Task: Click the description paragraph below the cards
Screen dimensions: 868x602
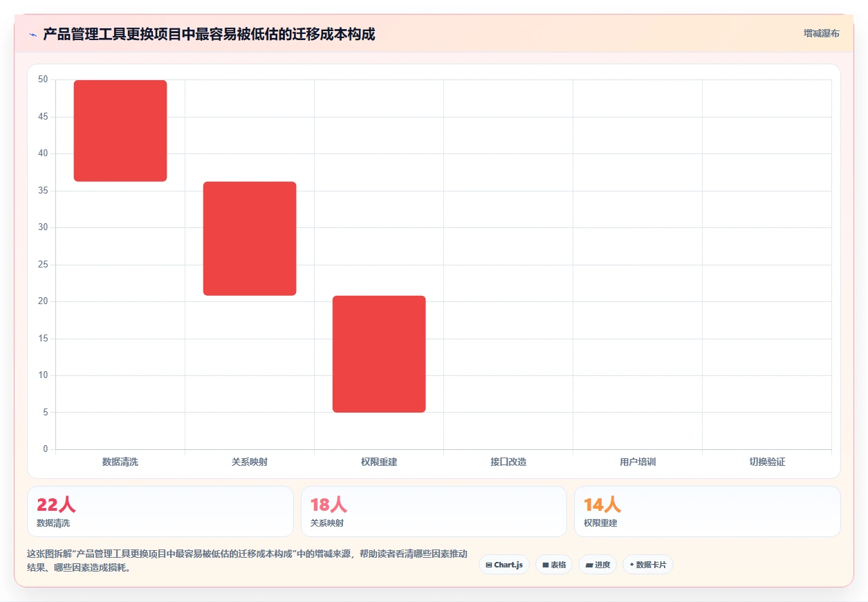Action: pos(247,561)
